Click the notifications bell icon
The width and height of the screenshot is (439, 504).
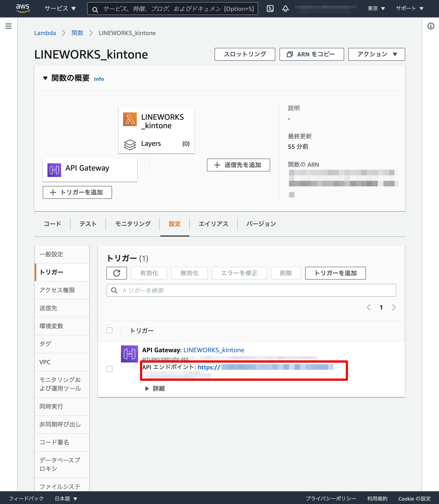coord(285,9)
